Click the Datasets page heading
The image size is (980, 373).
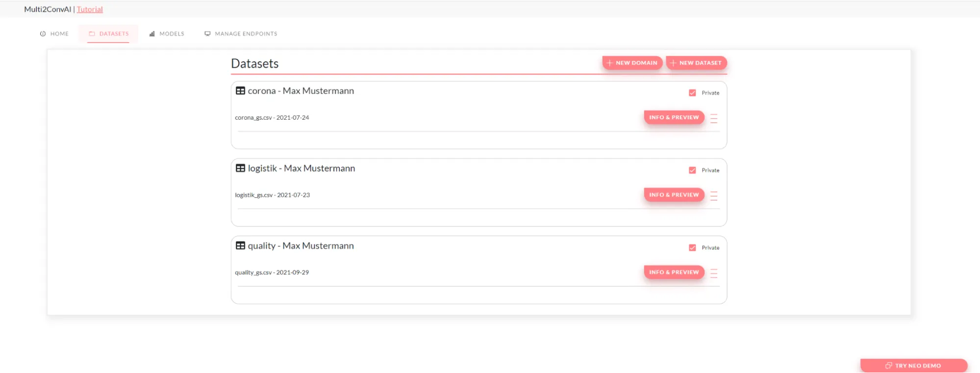(255, 64)
